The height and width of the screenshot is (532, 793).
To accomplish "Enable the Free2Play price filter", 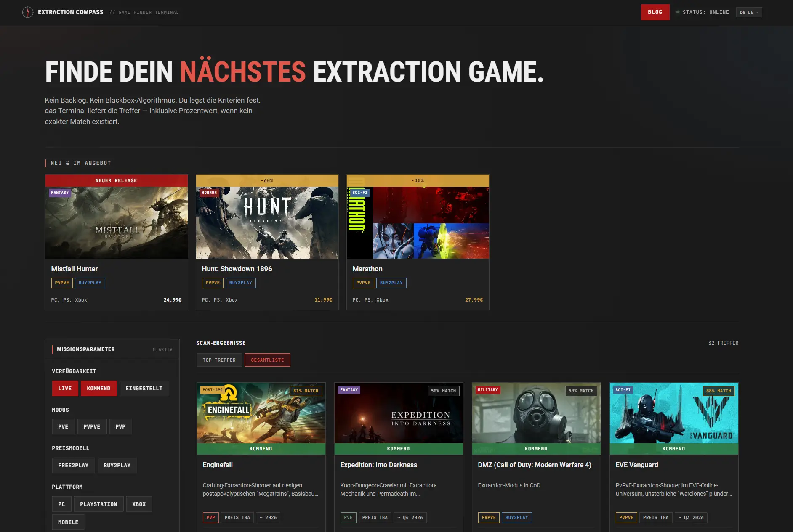I will [73, 465].
